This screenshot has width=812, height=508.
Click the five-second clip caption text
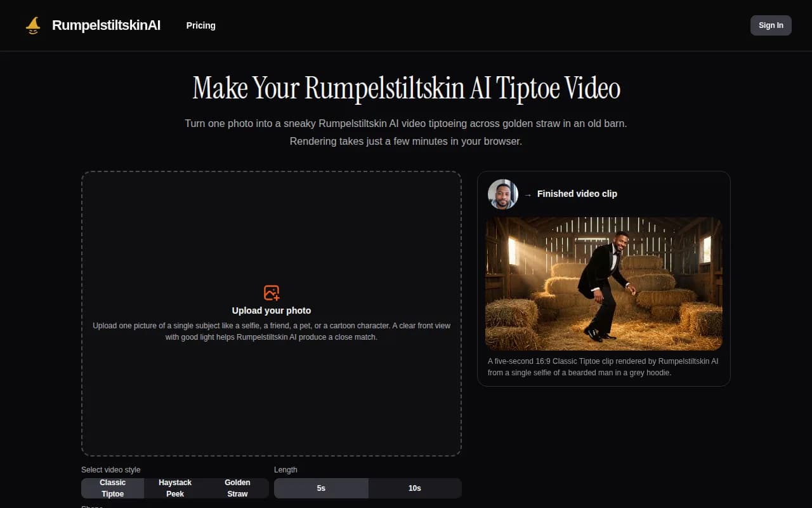(603, 367)
